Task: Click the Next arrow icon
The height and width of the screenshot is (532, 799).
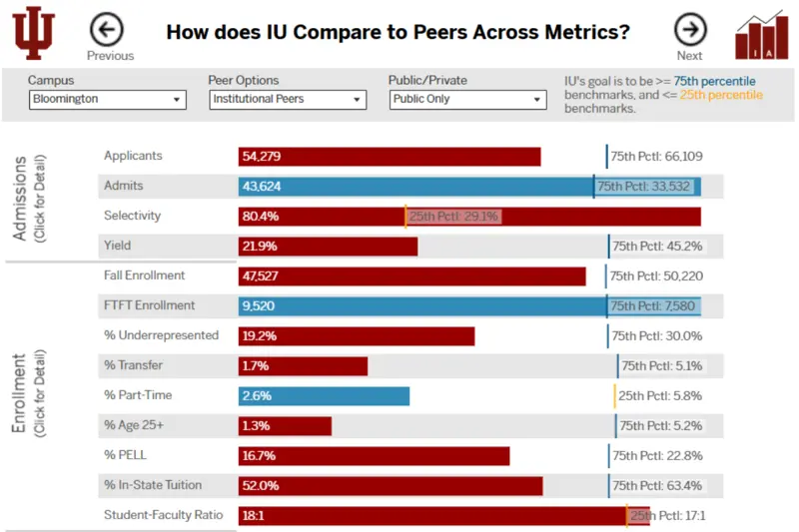Action: tap(689, 29)
